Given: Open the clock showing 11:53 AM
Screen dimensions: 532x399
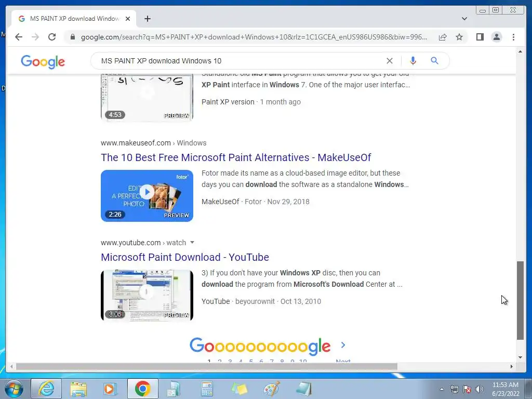Looking at the screenshot, I should [506, 389].
